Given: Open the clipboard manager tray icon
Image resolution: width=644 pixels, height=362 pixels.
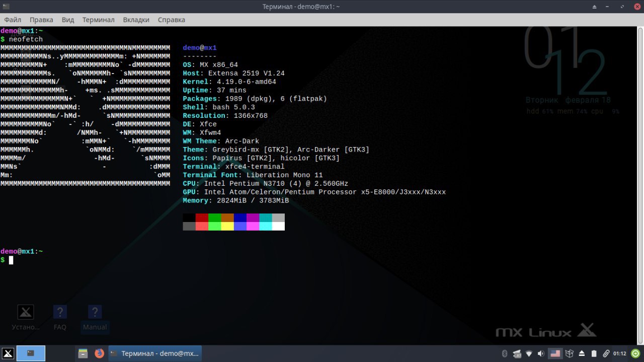Looking at the screenshot, I should click(x=594, y=353).
